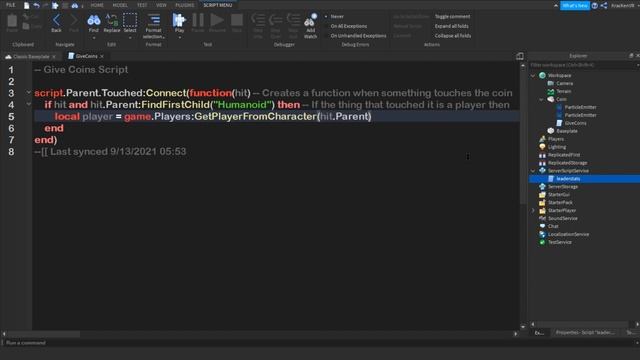Switch to the HOME ribbon tab
This screenshot has width=640, height=360.
pos(97,5)
